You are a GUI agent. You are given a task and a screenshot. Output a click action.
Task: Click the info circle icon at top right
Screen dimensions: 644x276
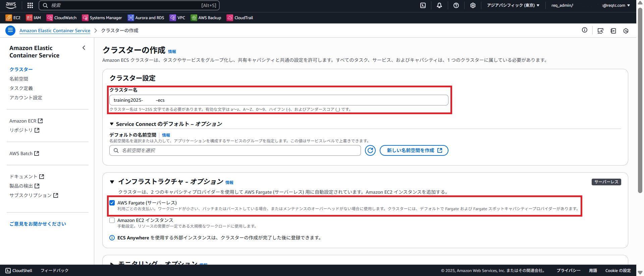pyautogui.click(x=585, y=30)
